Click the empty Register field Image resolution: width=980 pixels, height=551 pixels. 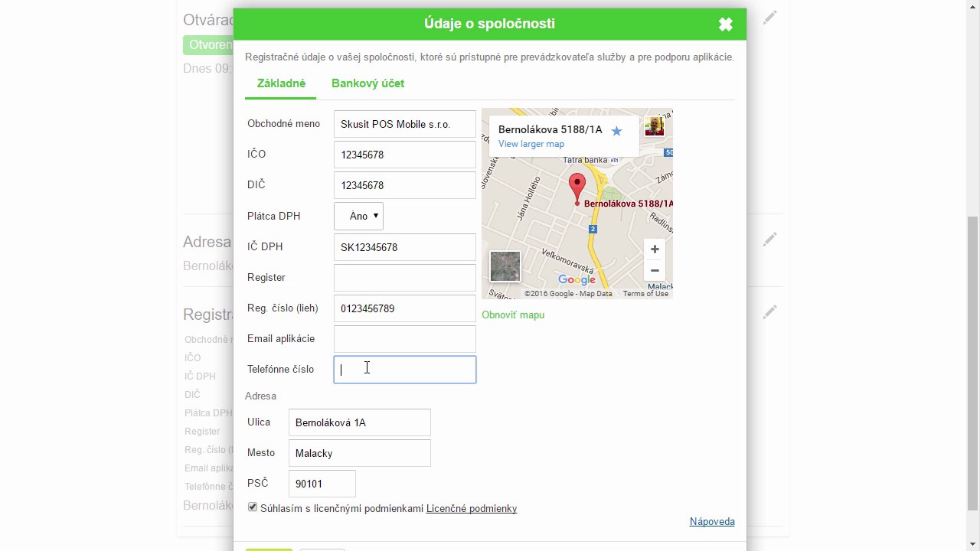pos(404,278)
